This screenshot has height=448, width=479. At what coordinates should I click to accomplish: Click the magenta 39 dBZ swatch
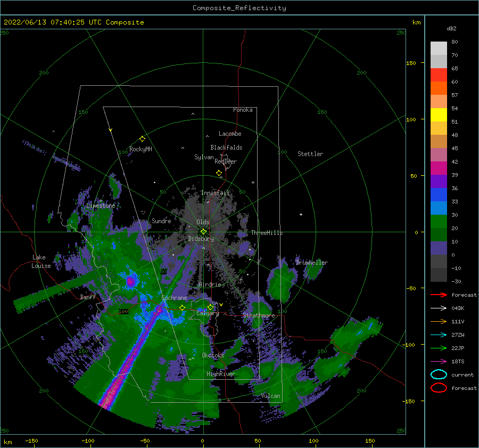point(439,168)
